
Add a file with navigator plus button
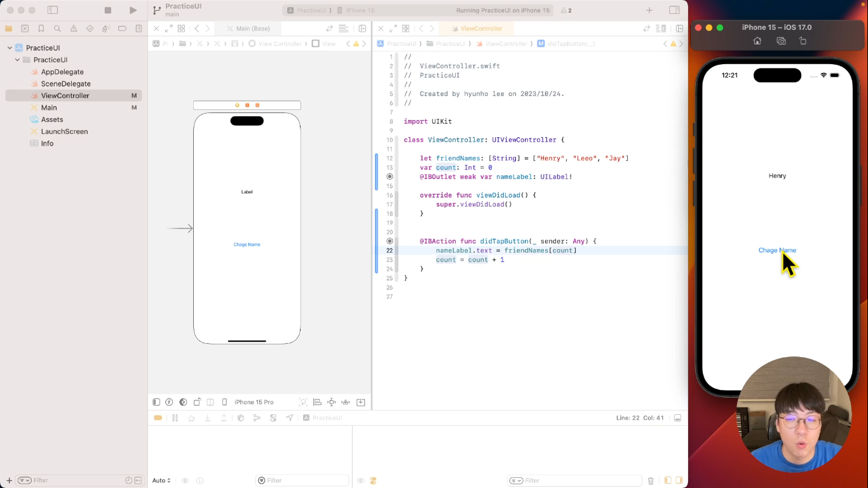(x=9, y=480)
